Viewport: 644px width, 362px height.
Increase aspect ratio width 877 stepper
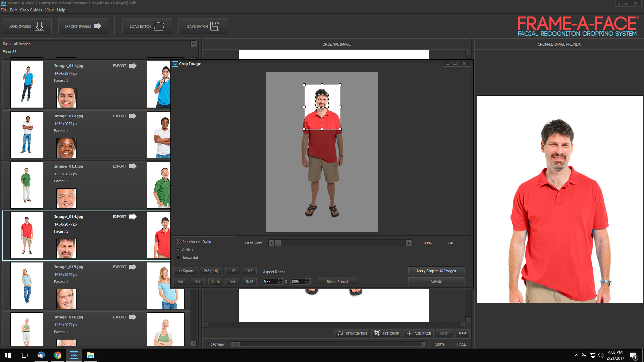(280, 280)
